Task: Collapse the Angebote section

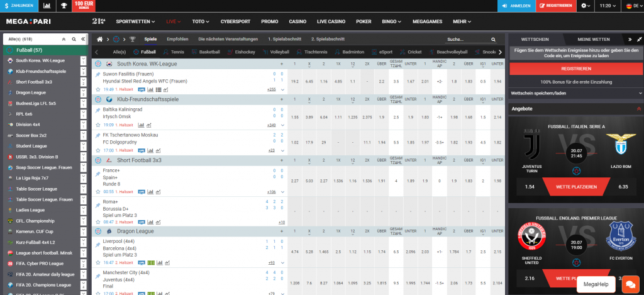Action: click(639, 109)
